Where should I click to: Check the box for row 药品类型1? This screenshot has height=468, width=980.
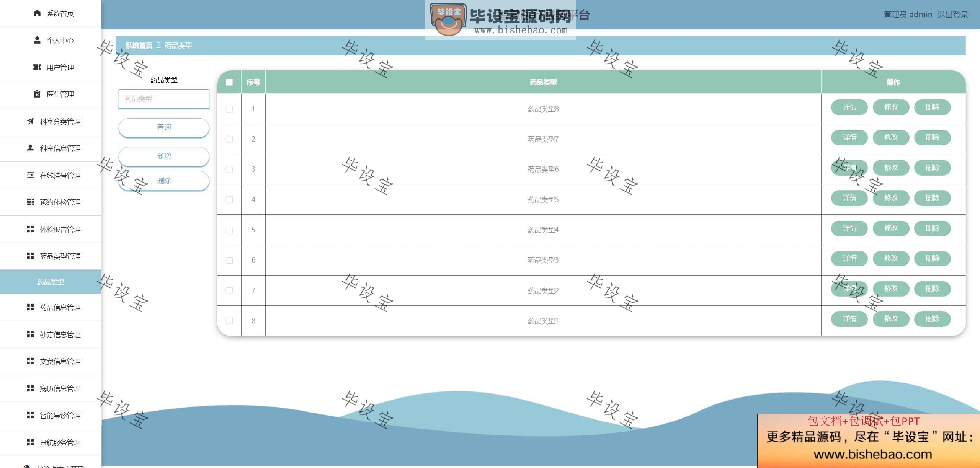click(x=229, y=321)
